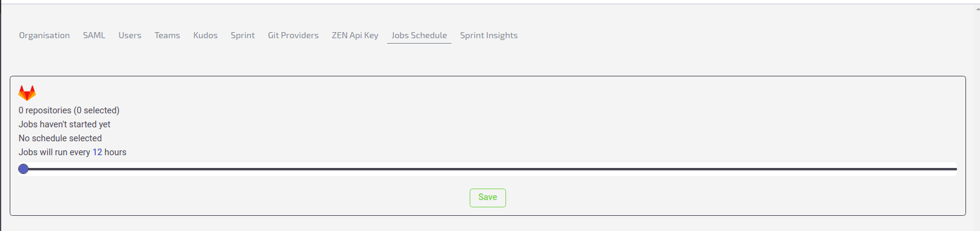Click the GitLab fox logo icon

27,93
